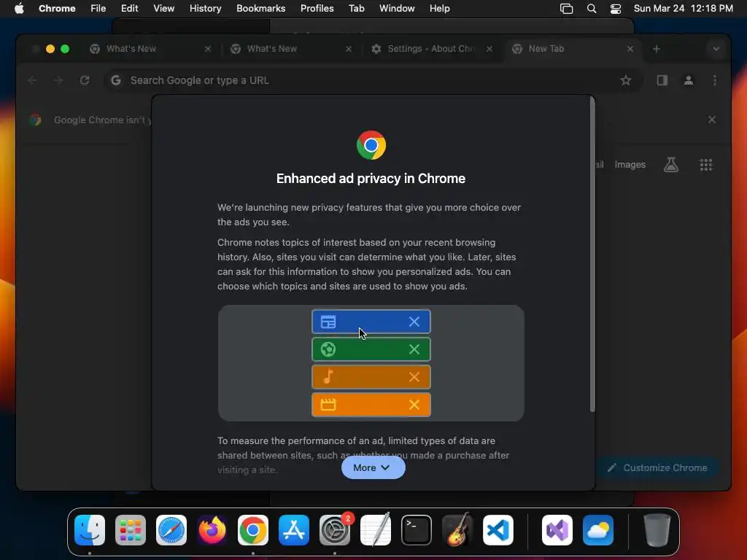The height and width of the screenshot is (560, 747).
Task: Go forward in history
Action: (58, 80)
